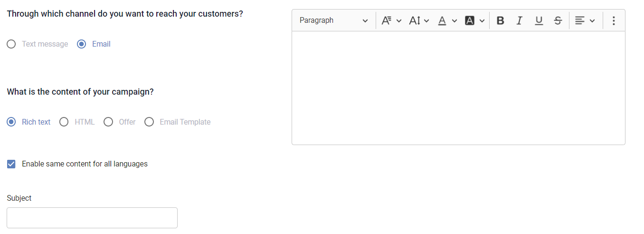Image resolution: width=644 pixels, height=234 pixels.
Task: Click into the Subject input field
Action: point(92,218)
